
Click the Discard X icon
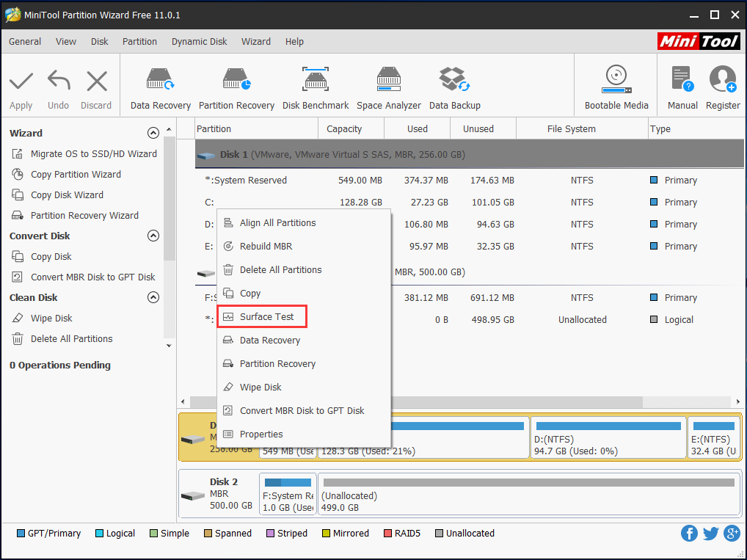tap(97, 81)
